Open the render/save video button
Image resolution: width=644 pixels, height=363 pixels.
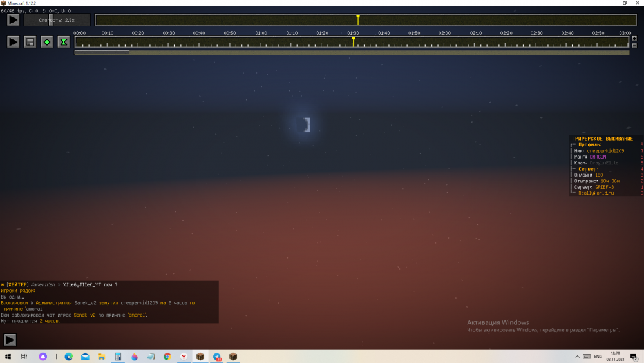pyautogui.click(x=30, y=42)
